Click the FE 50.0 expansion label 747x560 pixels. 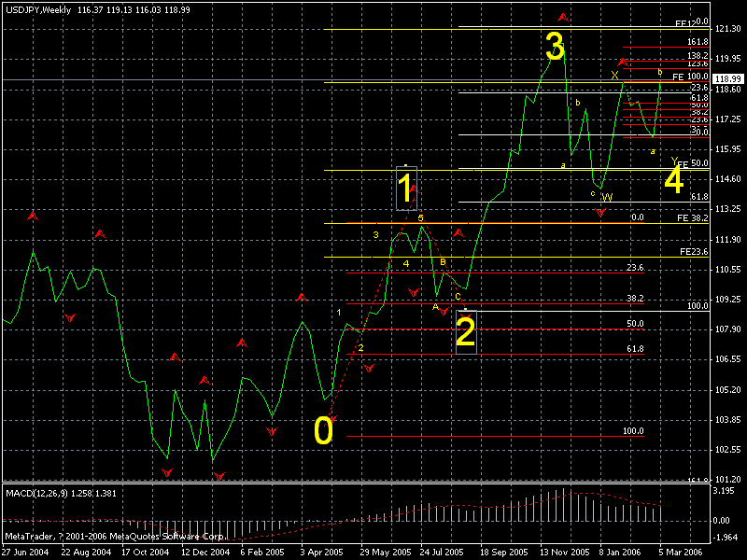[693, 163]
